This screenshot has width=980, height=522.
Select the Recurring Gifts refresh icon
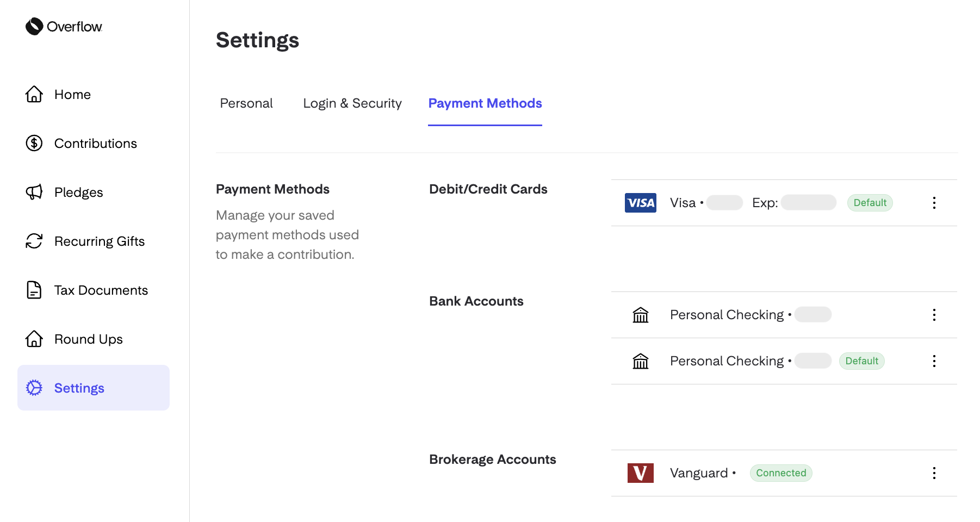coord(34,241)
